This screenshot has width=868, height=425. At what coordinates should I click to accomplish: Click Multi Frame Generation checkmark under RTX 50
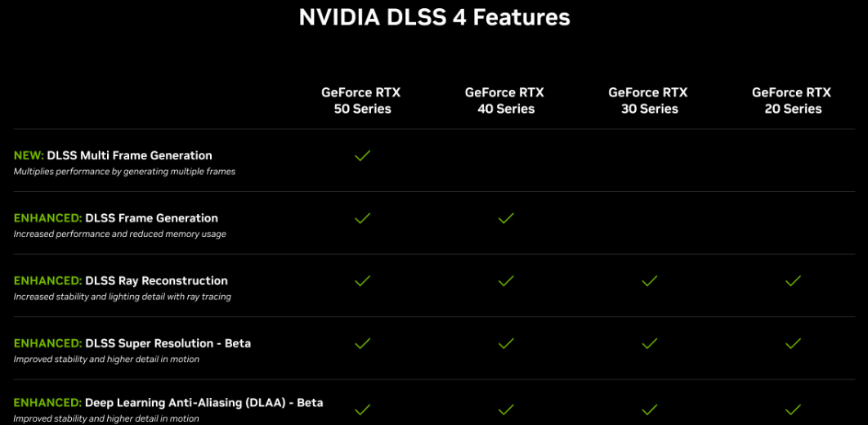coord(362,155)
